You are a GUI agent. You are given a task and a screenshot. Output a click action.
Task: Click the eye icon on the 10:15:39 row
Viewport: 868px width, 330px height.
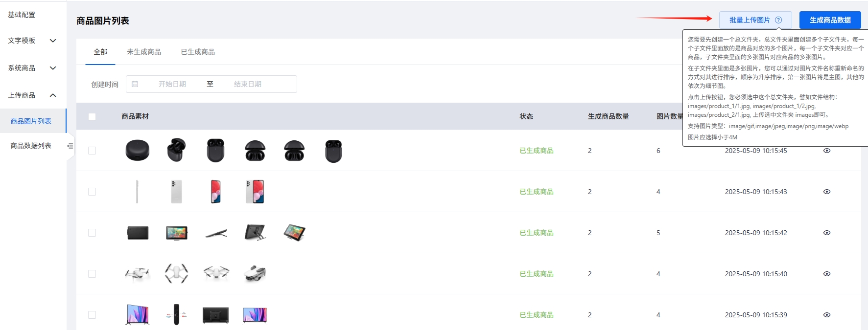click(827, 315)
